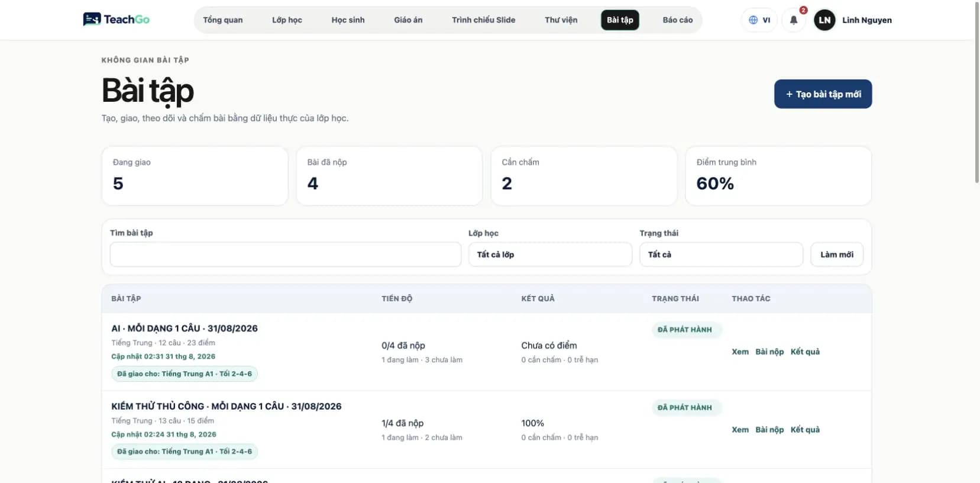Expand the Trạng thái dropdown
The width and height of the screenshot is (980, 483).
[x=721, y=255]
